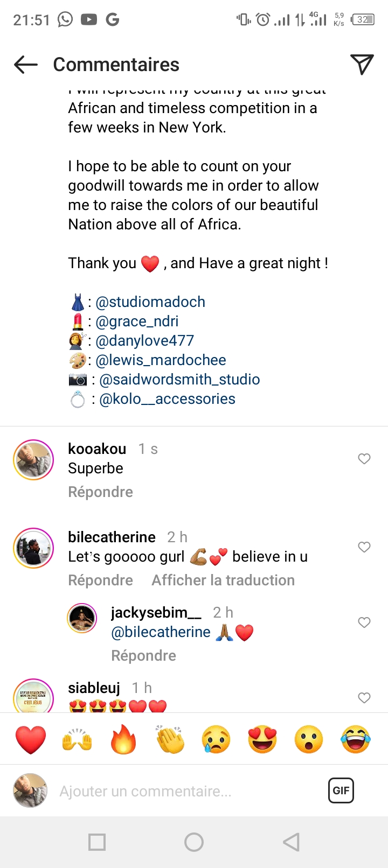Open the @saidwordsmith_studio mention link
Screen dimensions: 388x868
[179, 379]
